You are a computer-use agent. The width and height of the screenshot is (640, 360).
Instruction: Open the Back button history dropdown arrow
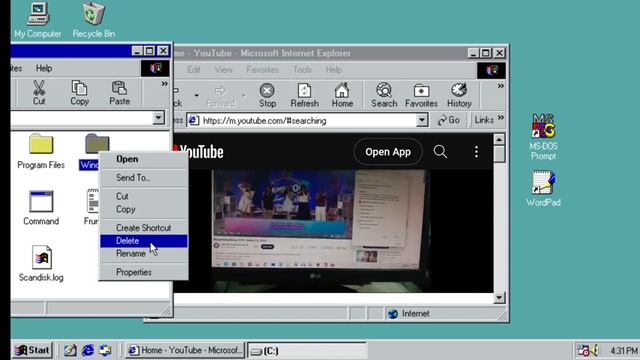pyautogui.click(x=196, y=96)
